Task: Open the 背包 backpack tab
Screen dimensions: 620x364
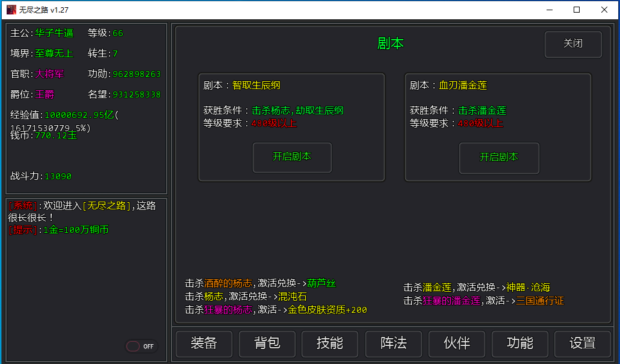Action: (267, 344)
